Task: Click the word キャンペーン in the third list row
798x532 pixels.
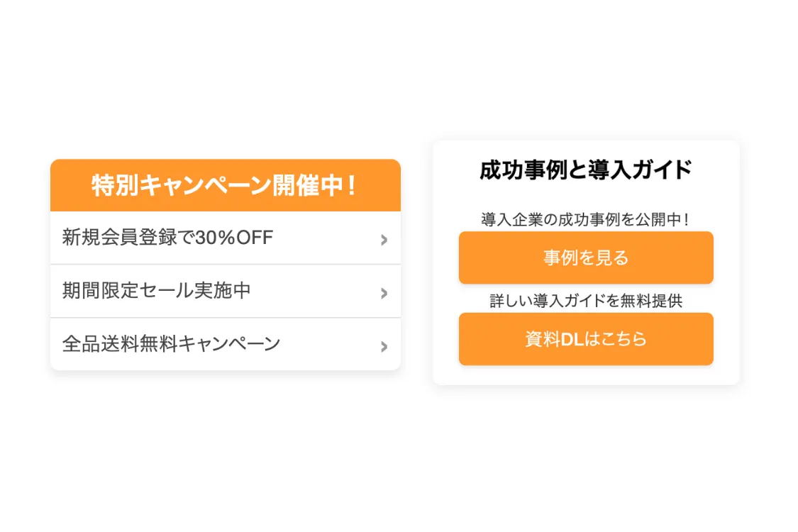Action: (229, 344)
